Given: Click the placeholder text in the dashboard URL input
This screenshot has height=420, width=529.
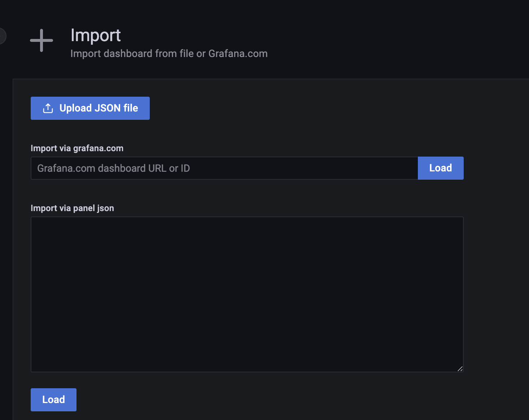Looking at the screenshot, I should click(x=113, y=169).
